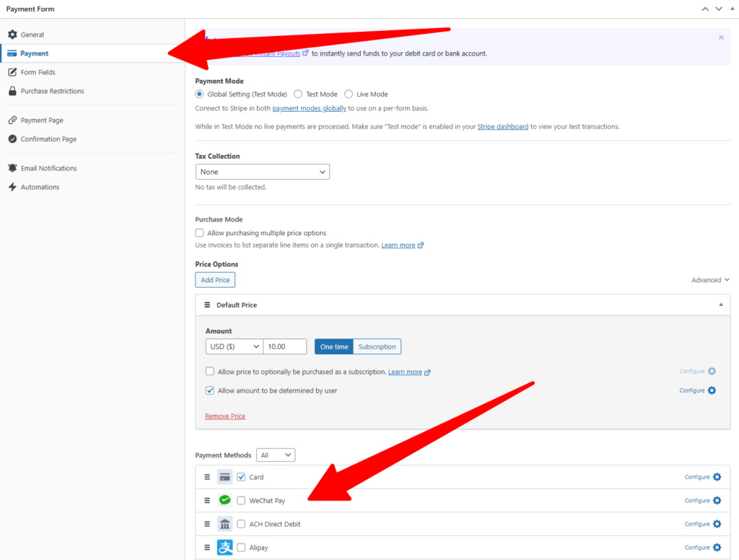This screenshot has width=739, height=560.
Task: Click the Alipay logo icon
Action: (224, 548)
